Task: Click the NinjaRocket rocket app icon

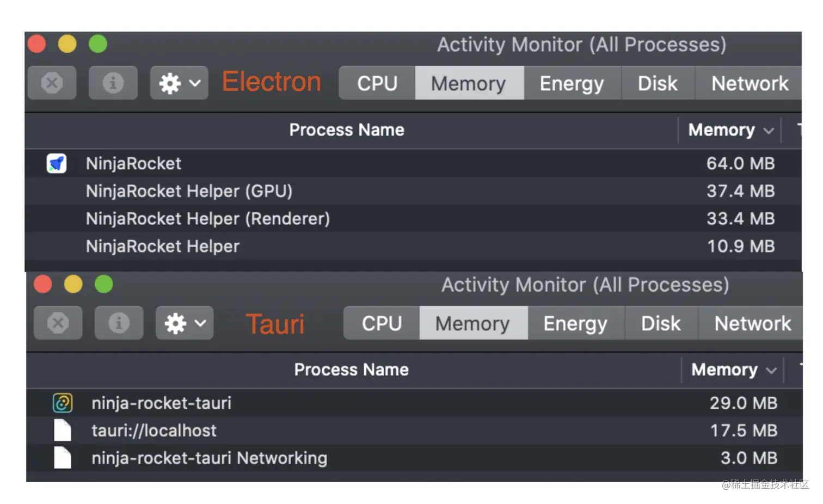Action: [x=57, y=163]
